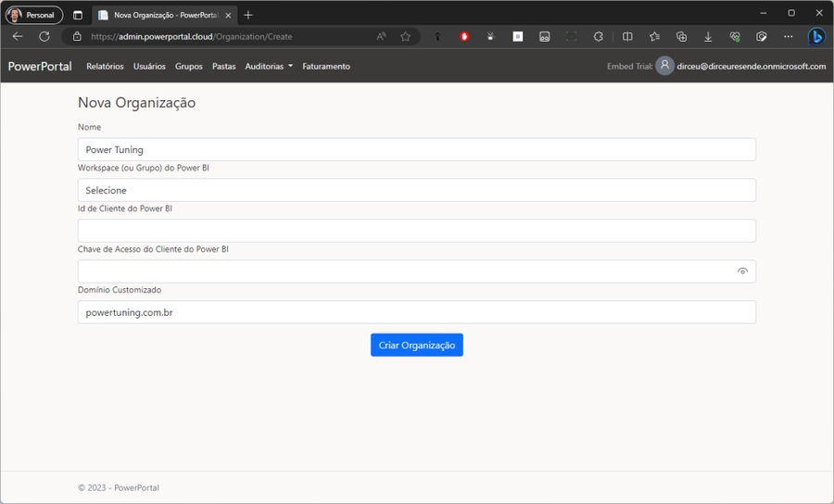Image resolution: width=834 pixels, height=504 pixels.
Task: Go to Relatórios in the navbar
Action: click(105, 67)
